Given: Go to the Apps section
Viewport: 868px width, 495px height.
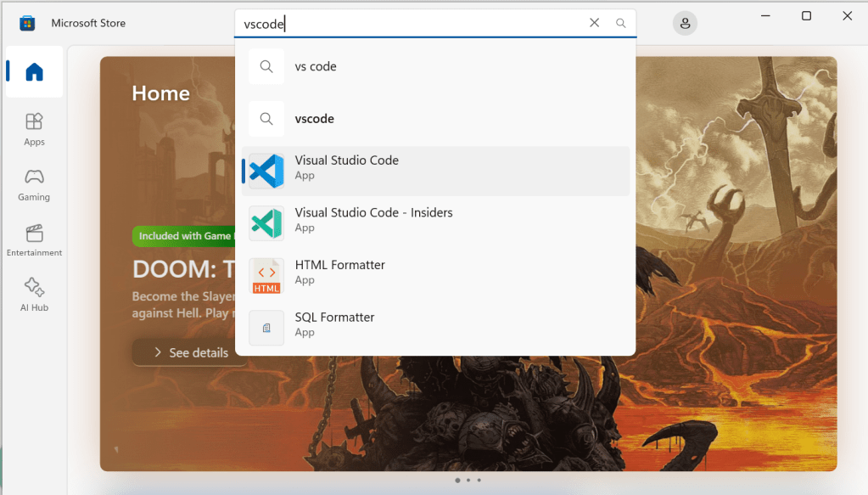Looking at the screenshot, I should tap(34, 129).
